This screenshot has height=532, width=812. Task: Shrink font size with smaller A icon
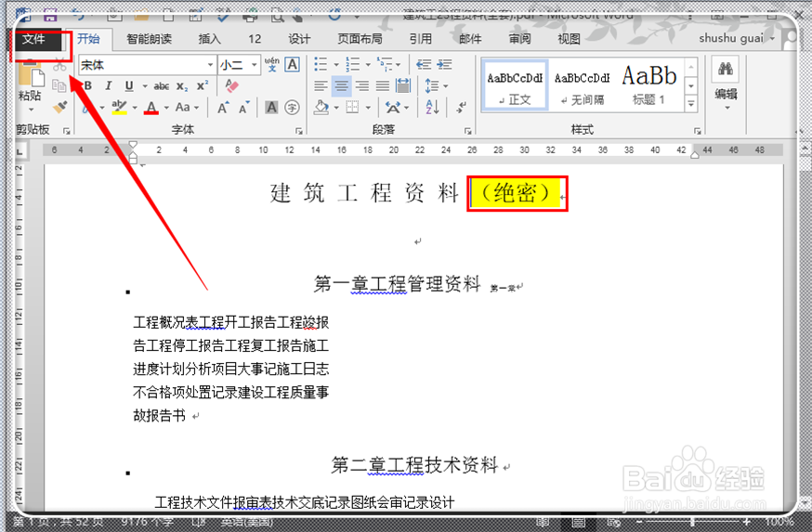point(244,108)
